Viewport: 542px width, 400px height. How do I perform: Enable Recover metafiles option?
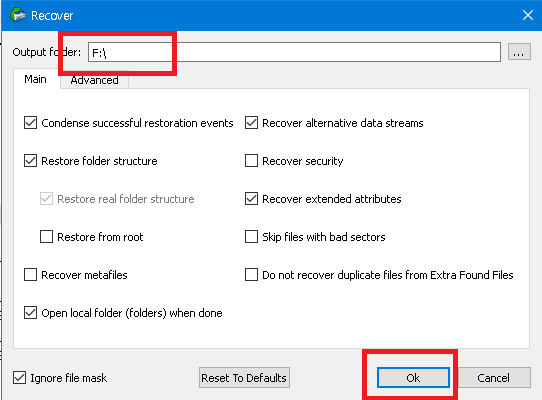point(30,275)
